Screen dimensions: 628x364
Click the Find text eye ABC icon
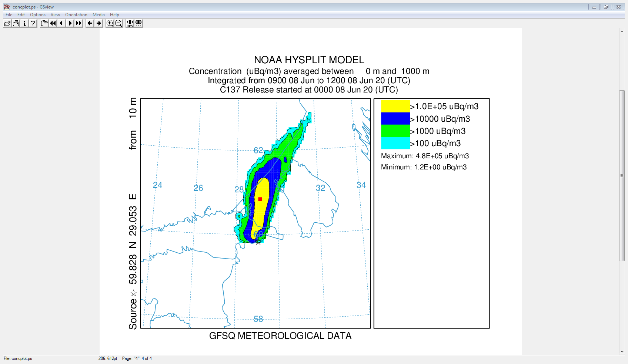click(x=130, y=23)
